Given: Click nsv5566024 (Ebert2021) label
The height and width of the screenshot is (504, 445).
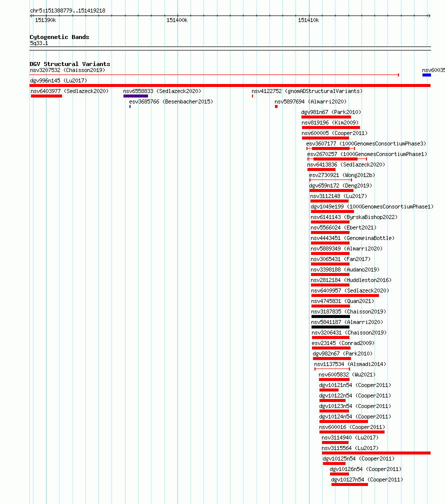Looking at the screenshot, I should (x=343, y=227).
